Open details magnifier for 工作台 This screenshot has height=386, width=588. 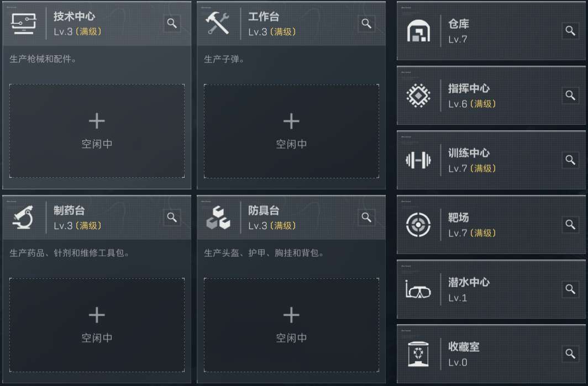[366, 23]
